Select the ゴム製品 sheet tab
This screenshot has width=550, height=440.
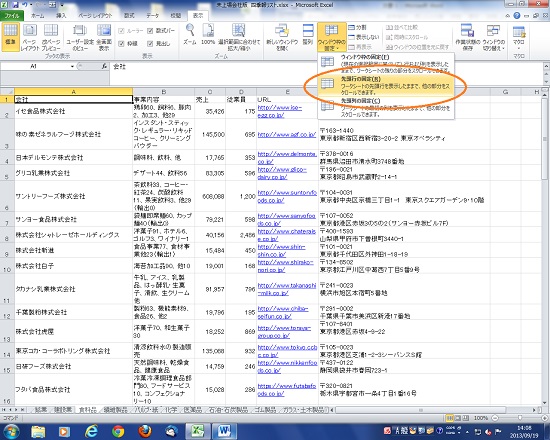265,409
